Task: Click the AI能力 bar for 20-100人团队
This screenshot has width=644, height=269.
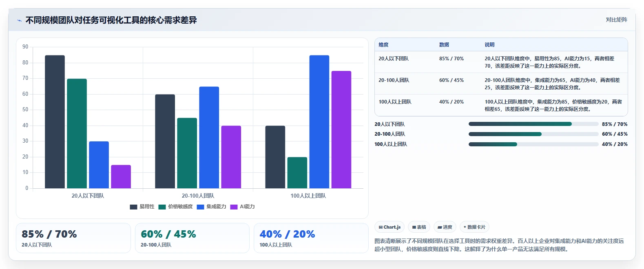Action: [x=231, y=157]
